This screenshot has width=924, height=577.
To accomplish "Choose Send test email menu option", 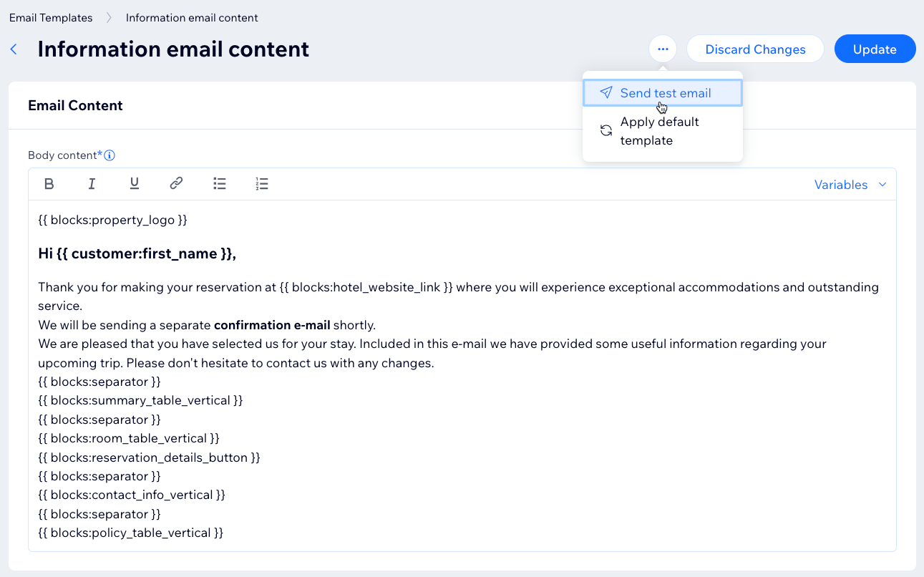I will [663, 93].
